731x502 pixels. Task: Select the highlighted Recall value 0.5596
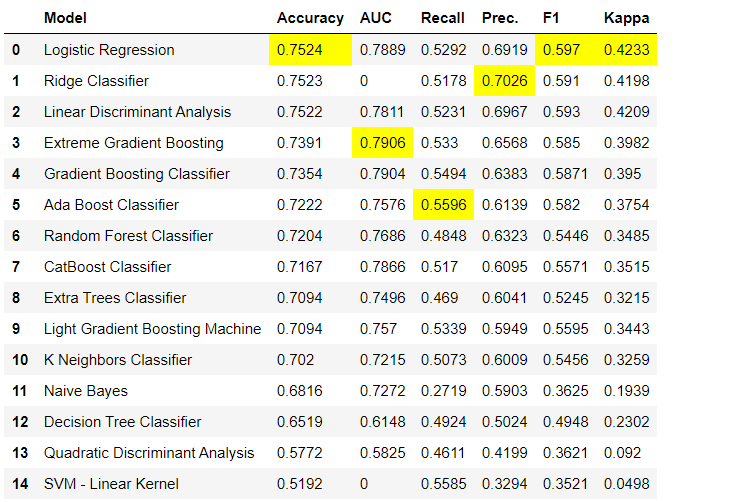click(x=443, y=205)
